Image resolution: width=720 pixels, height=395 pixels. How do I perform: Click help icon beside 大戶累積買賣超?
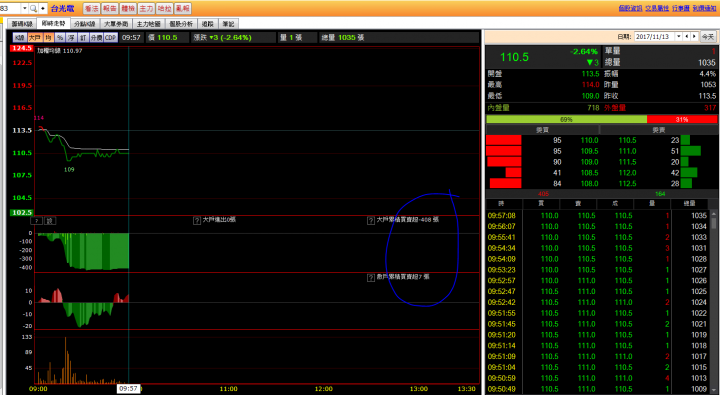click(x=371, y=221)
